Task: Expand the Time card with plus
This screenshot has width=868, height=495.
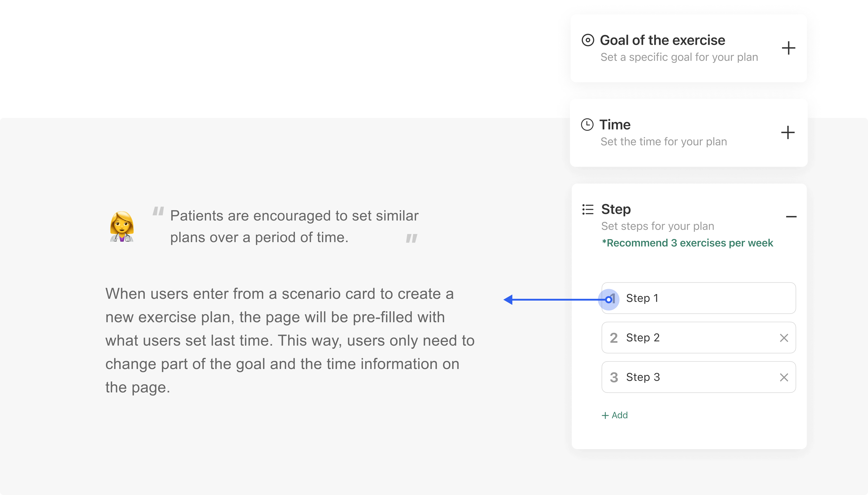Action: click(787, 132)
